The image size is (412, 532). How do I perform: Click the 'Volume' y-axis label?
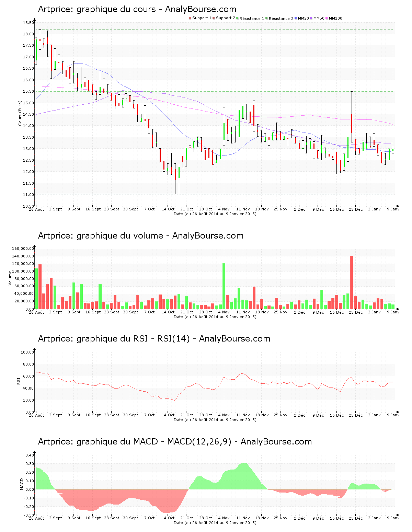click(10, 278)
